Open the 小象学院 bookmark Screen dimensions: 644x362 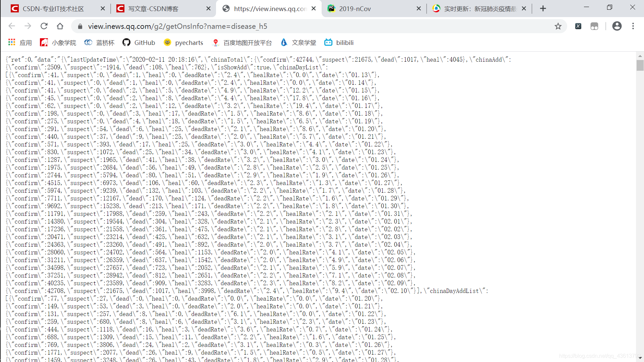coord(58,43)
